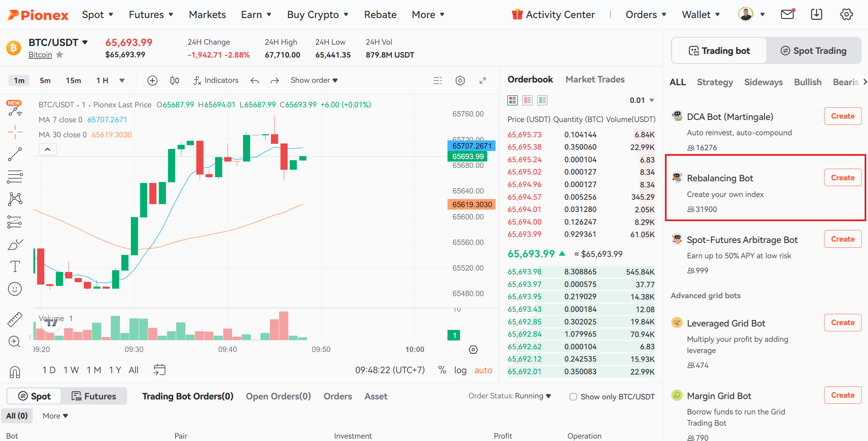
Task: Toggle percent scale on the chart
Action: pyautogui.click(x=442, y=370)
